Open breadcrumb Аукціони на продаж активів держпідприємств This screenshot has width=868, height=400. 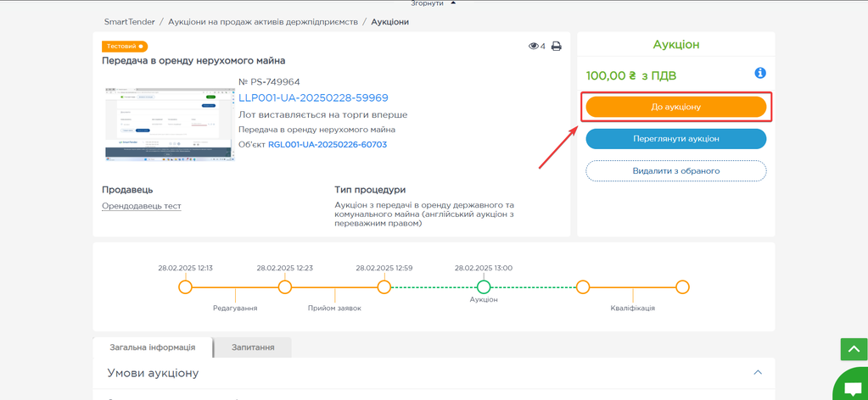[263, 22]
